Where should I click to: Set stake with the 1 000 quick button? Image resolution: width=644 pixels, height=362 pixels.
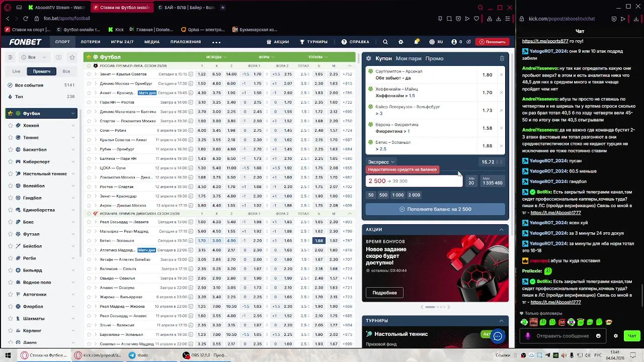398,195
